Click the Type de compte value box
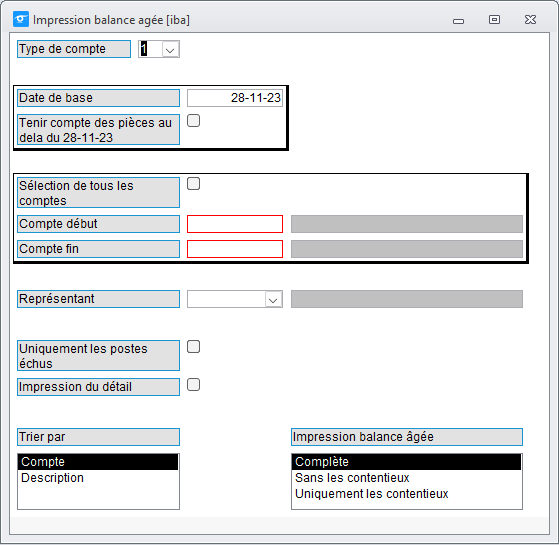559x545 pixels. pyautogui.click(x=150, y=49)
